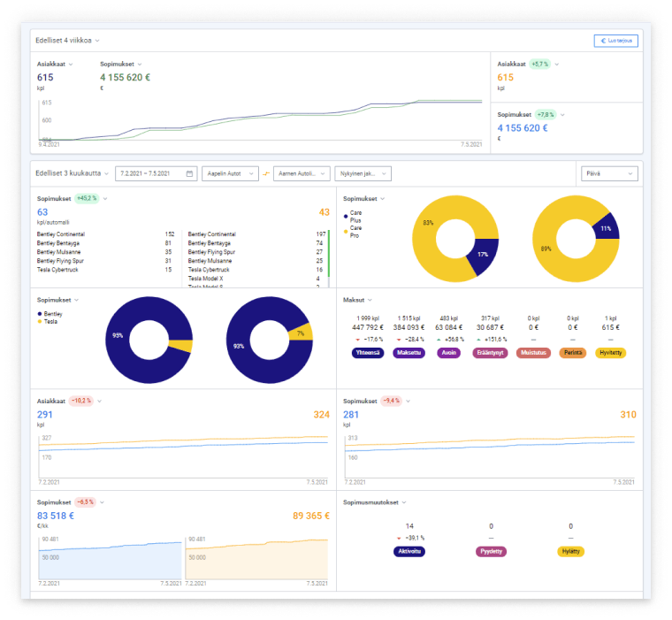Click Bentley Continental row with value 152
Image resolution: width=672 pixels, height=620 pixels.
pyautogui.click(x=105, y=234)
